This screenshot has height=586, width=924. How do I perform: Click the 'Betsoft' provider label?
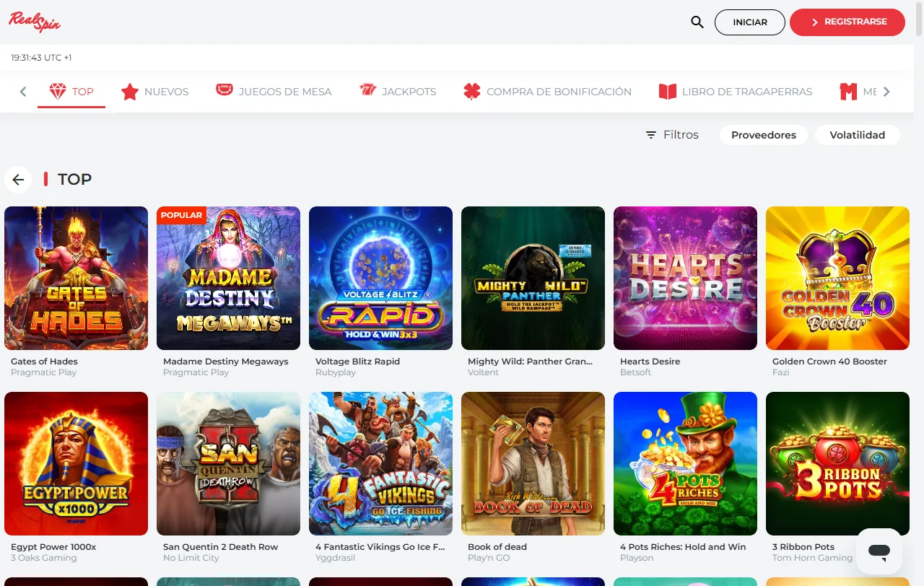(x=635, y=372)
